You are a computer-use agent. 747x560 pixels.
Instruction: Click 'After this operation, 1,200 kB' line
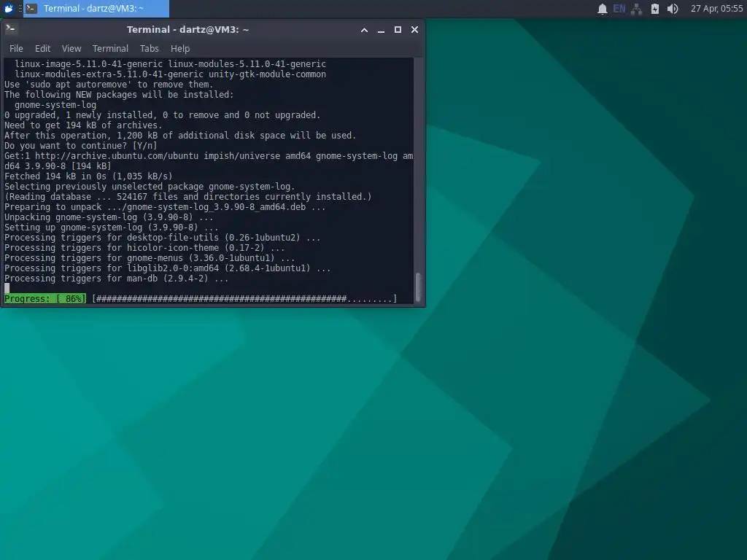pos(180,136)
